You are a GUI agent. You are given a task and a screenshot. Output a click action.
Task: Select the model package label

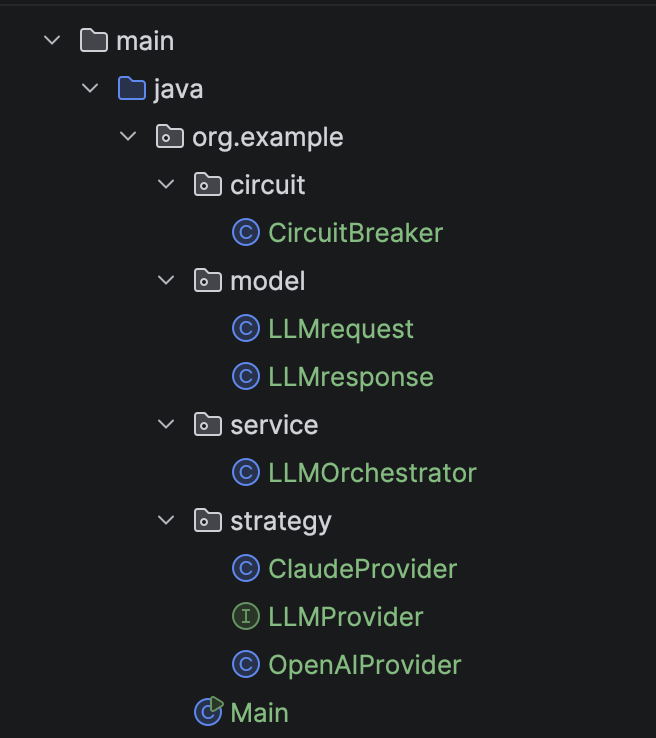[x=268, y=281]
